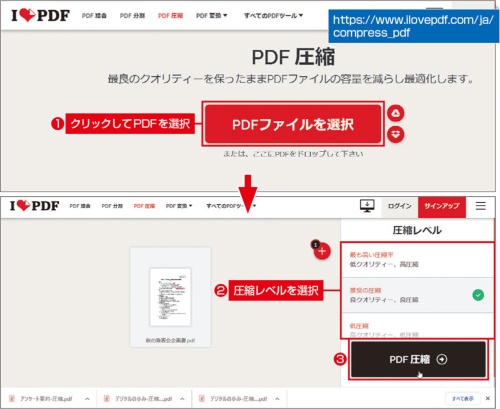Click すべて表示 in the downloads bar
The width and height of the screenshot is (500, 409).
463,398
